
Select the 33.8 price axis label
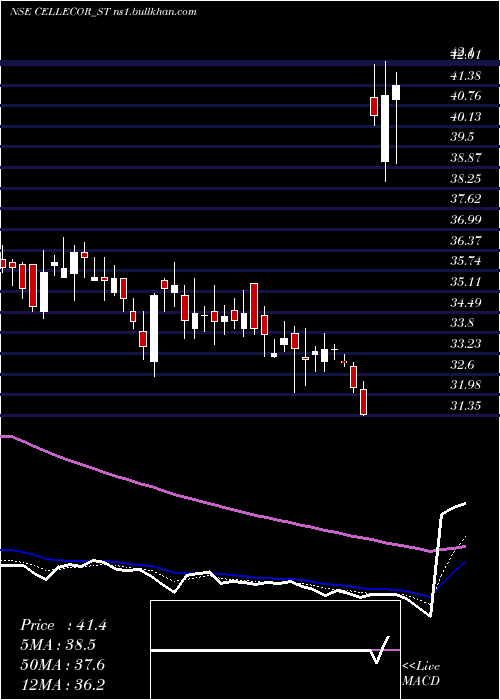coord(462,323)
